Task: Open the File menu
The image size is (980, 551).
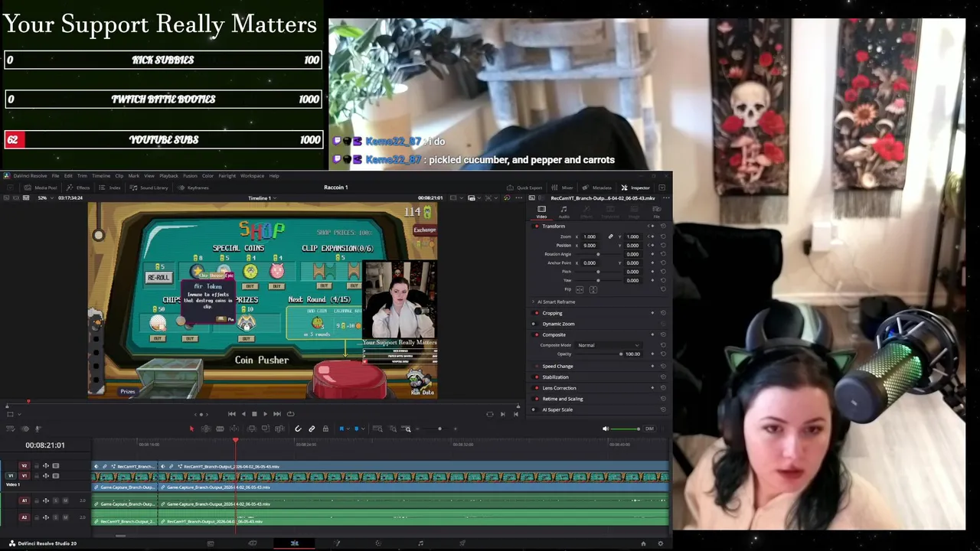Action: click(x=55, y=176)
